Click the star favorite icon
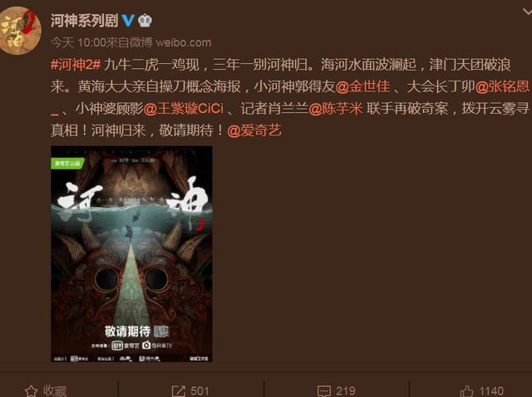Viewport: 532px width, 397px height. [x=32, y=391]
